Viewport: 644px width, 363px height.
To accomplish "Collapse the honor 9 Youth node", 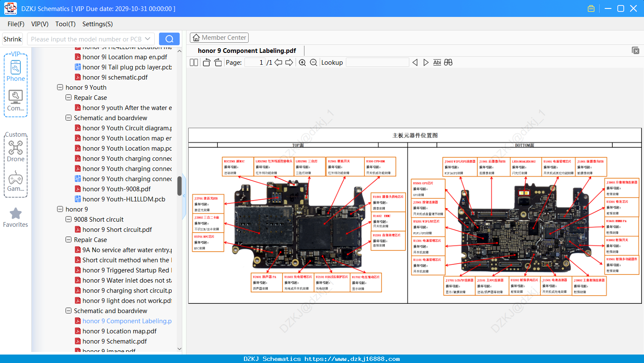I will (60, 87).
